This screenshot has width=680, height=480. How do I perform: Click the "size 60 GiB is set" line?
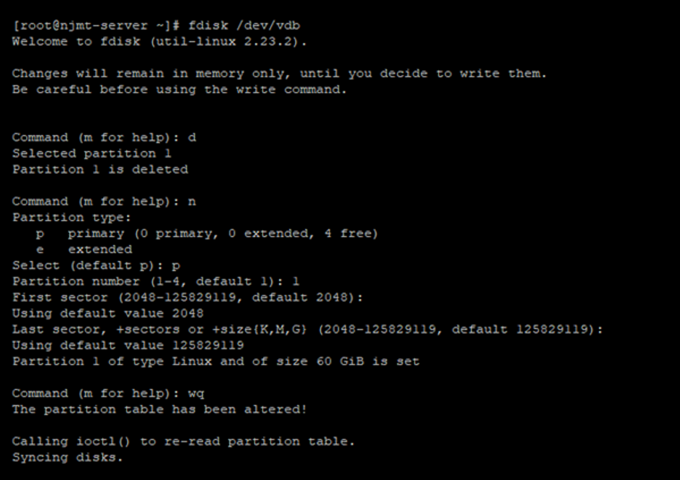tap(215, 361)
